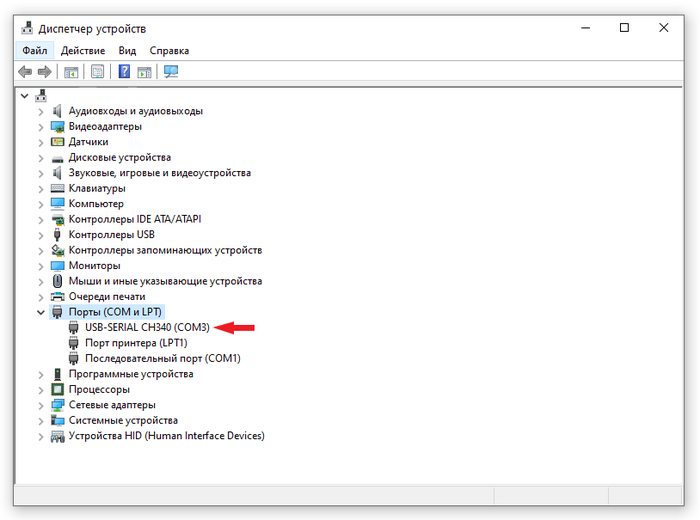The height and width of the screenshot is (520, 700).
Task: Select Системные устройства row text
Action: click(123, 420)
